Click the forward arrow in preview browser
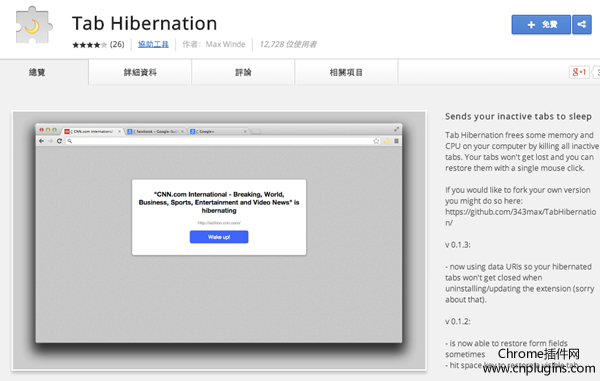This screenshot has height=381, width=600. pos(50,141)
